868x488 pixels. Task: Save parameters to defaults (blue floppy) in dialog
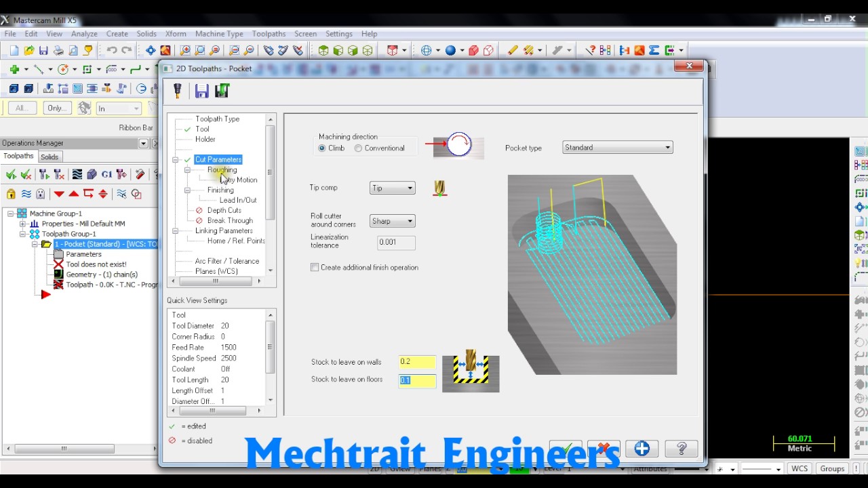[x=201, y=91]
